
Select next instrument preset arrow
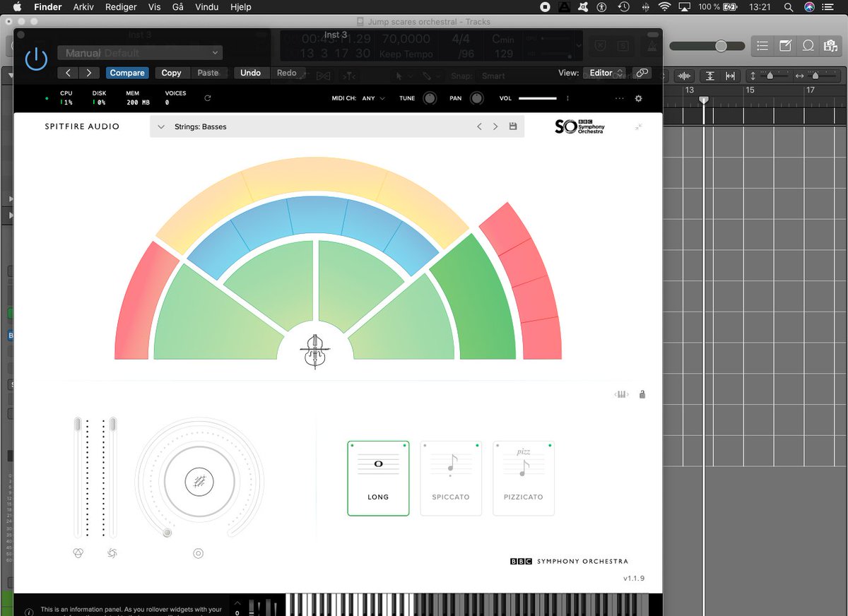(x=495, y=126)
